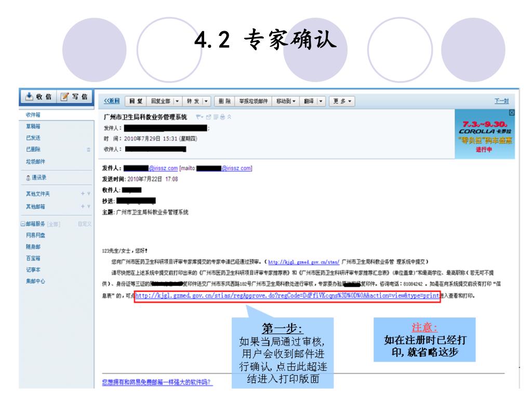Add mailbox with plus beside 其他邮箱

click(83, 206)
